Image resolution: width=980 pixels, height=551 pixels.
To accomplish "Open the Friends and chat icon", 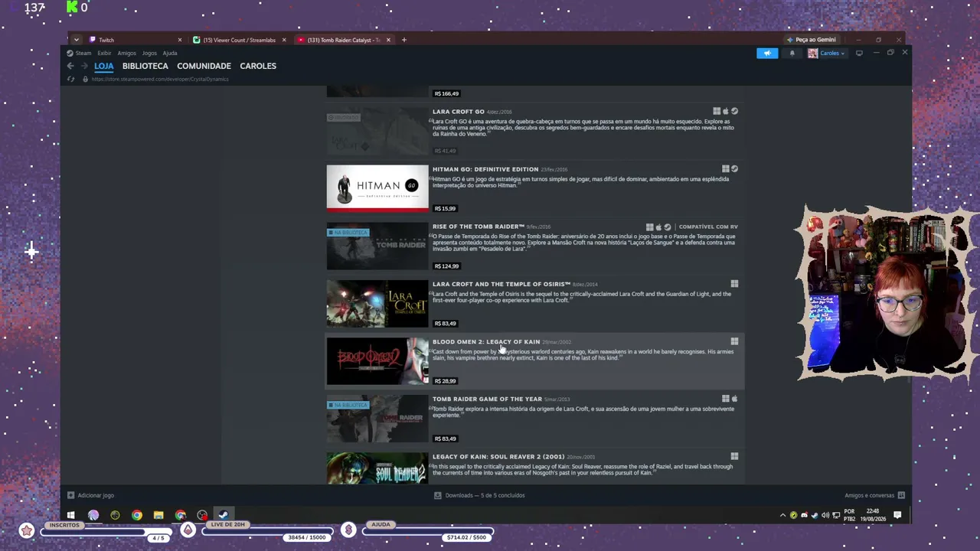I will (901, 495).
